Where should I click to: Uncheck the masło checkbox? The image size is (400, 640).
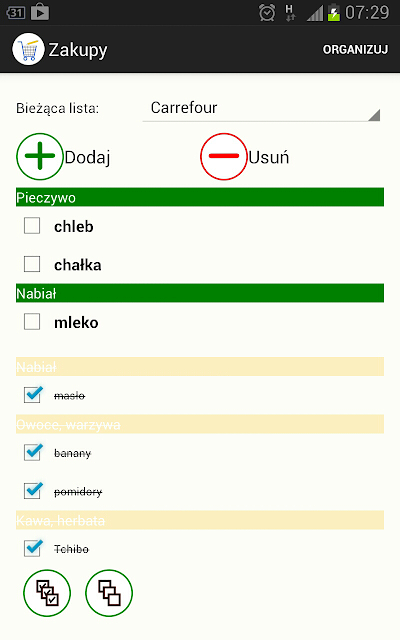coord(33,394)
